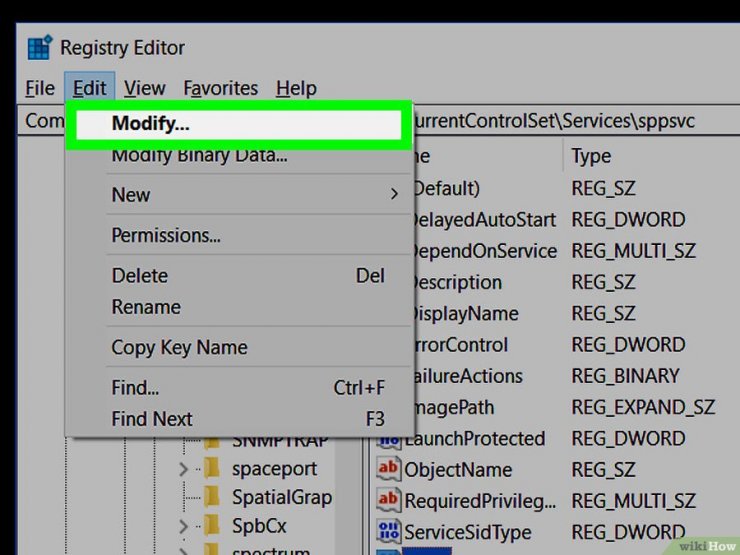Click REG_MULTI_SZ type of RequiredPrivileg...
Screen dimensions: 740x555
(633, 501)
